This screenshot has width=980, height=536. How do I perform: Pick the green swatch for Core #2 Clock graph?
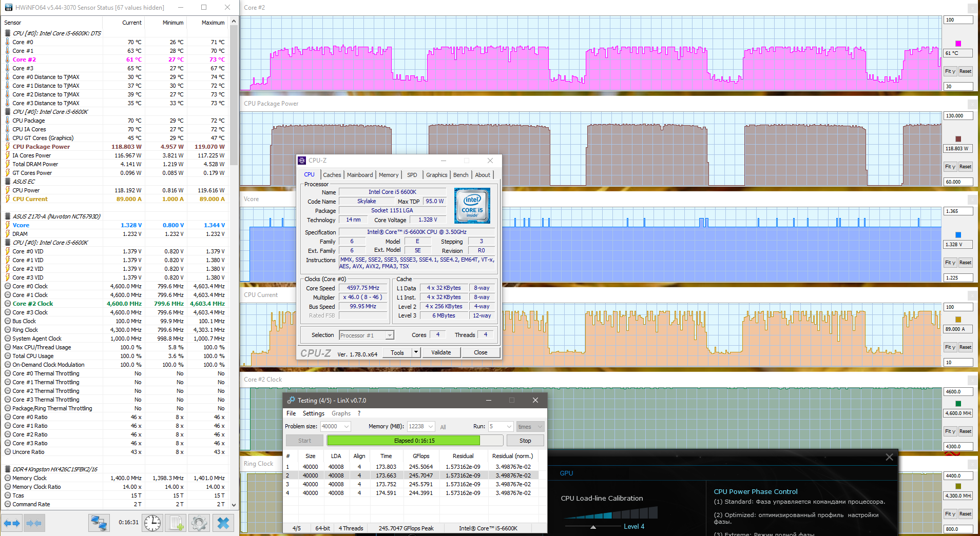coord(958,404)
